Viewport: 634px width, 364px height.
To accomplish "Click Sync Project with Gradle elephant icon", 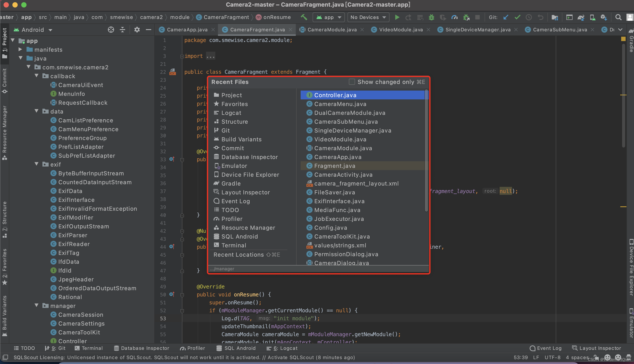I will pos(581,17).
